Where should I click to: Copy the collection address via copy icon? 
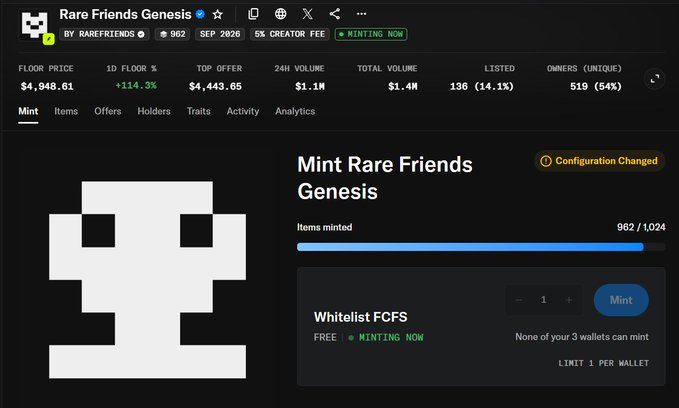[253, 14]
